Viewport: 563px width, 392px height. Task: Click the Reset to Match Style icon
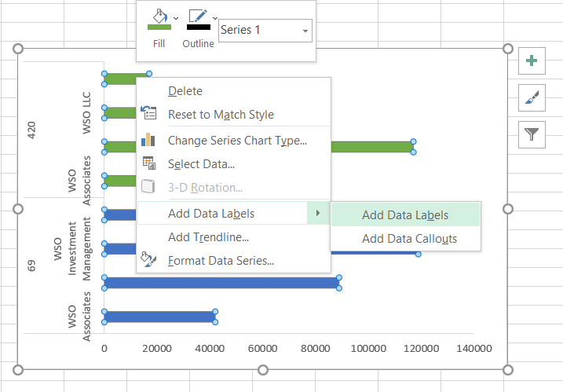[148, 114]
